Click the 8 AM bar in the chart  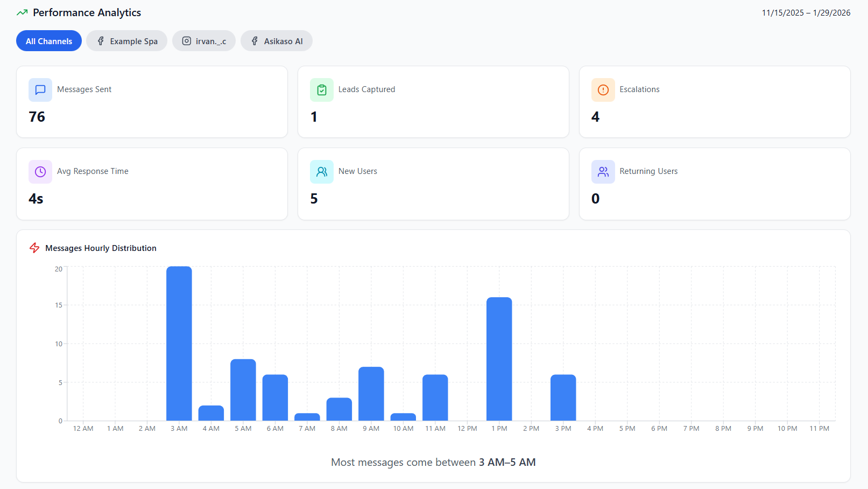click(339, 409)
